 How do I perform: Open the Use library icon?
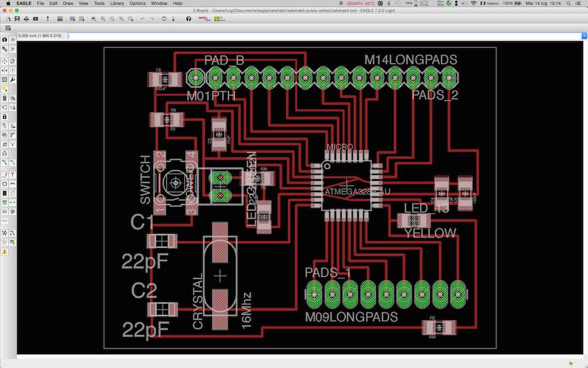click(x=59, y=19)
